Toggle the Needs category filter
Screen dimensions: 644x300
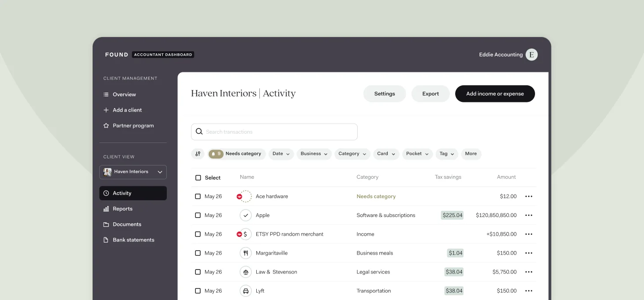click(236, 154)
